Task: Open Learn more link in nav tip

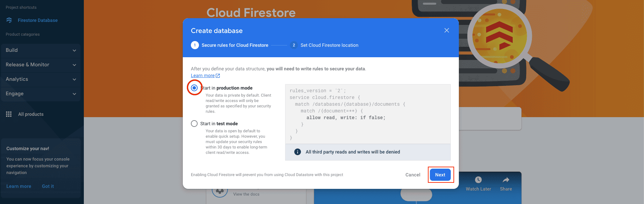Action: pyautogui.click(x=19, y=186)
